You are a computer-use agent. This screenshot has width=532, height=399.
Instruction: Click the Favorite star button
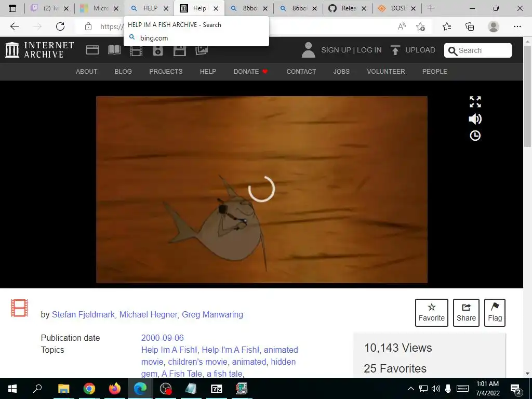pos(432,313)
